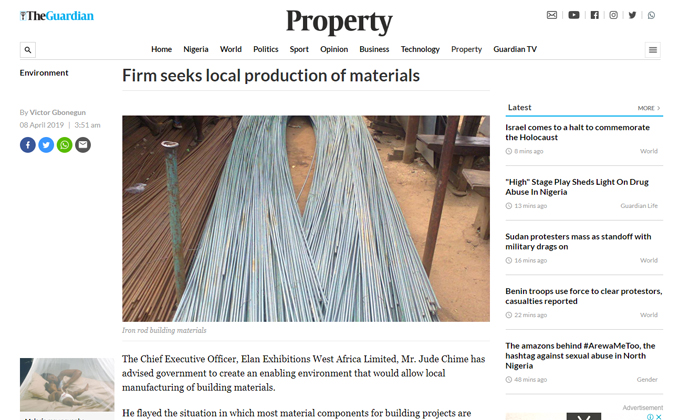
Task: Share article on Facebook via blue circle
Action: point(28,145)
